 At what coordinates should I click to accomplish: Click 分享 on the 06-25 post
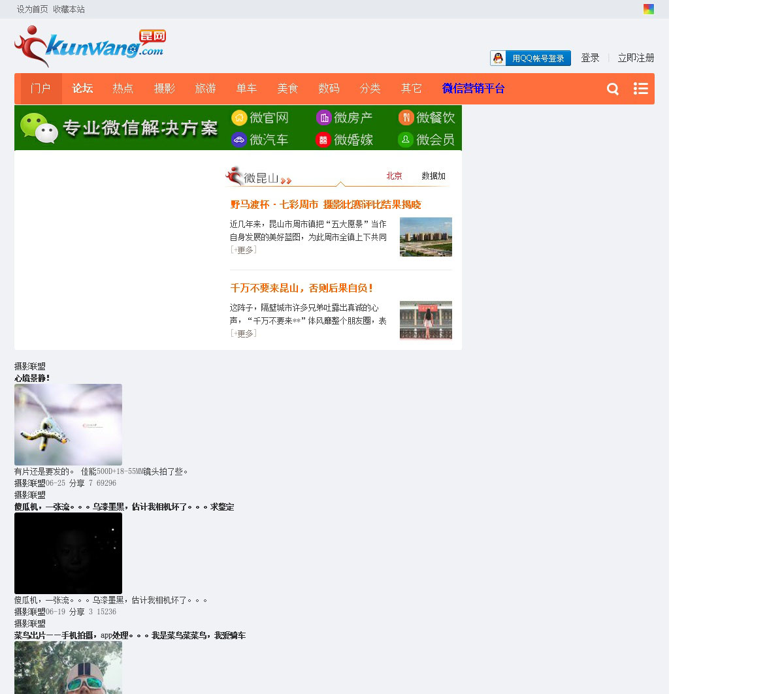[76, 483]
